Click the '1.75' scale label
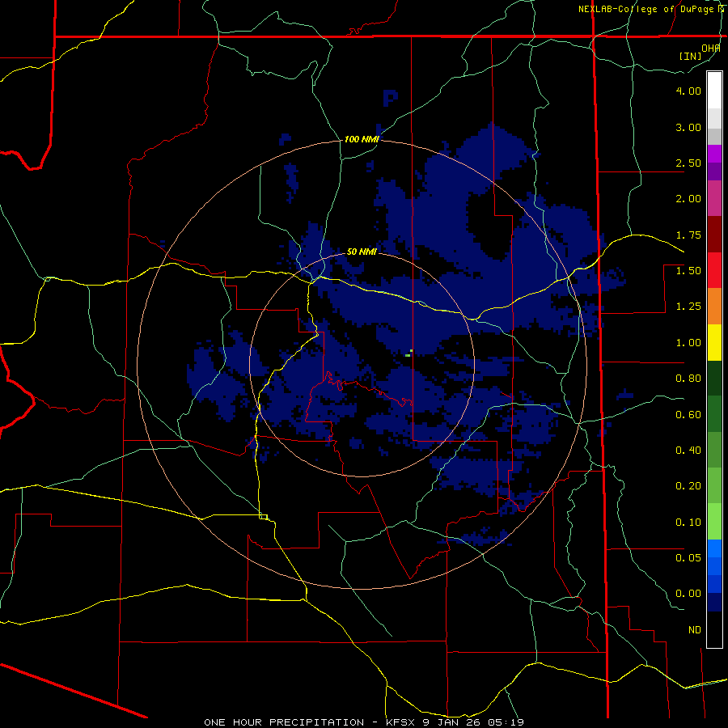 (688, 235)
